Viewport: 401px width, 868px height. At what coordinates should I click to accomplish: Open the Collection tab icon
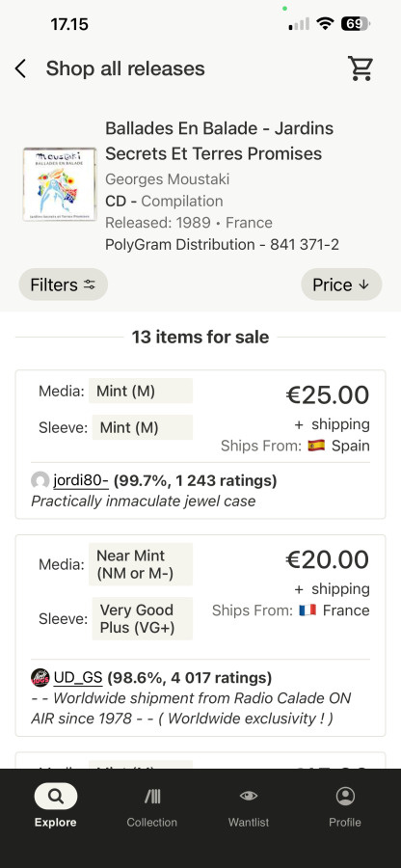[x=152, y=797]
